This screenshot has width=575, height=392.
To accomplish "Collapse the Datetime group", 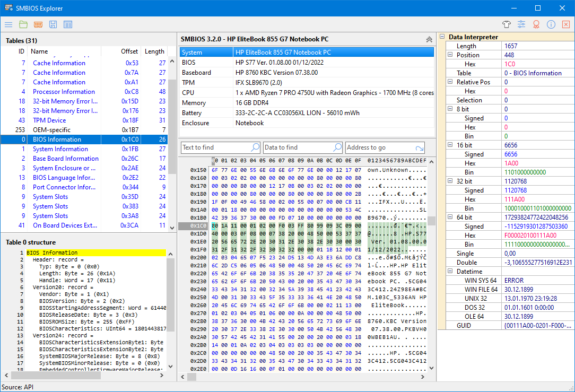I will (x=450, y=271).
